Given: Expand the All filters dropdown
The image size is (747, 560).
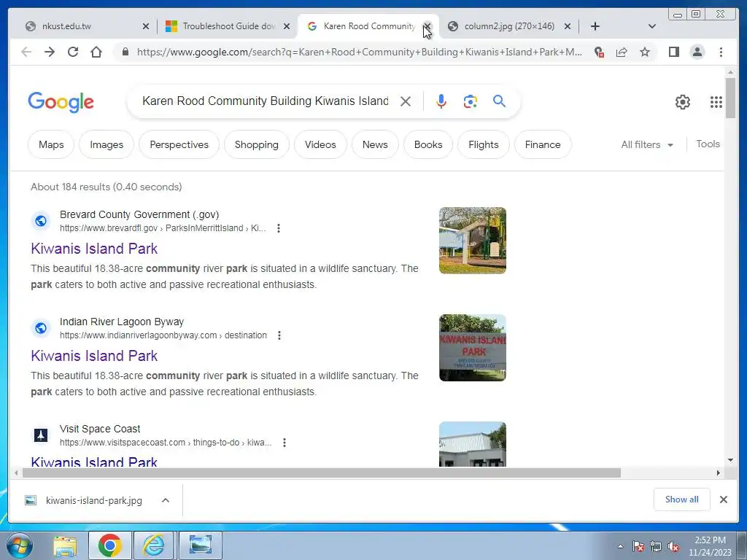Looking at the screenshot, I should click(x=647, y=144).
